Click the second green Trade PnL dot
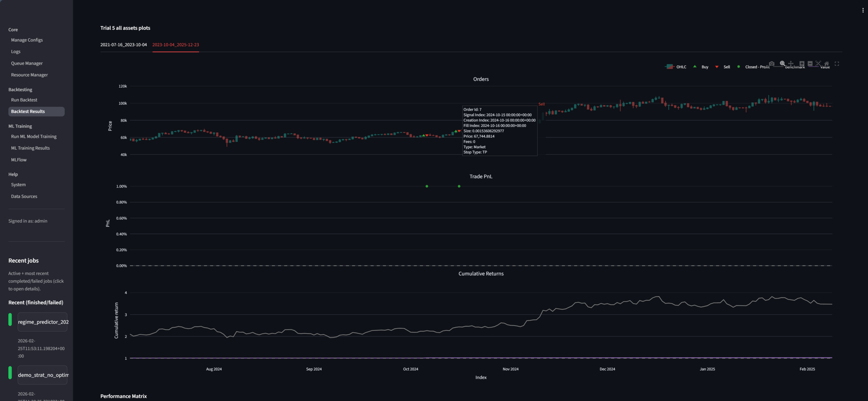This screenshot has width=868, height=401. point(459,186)
